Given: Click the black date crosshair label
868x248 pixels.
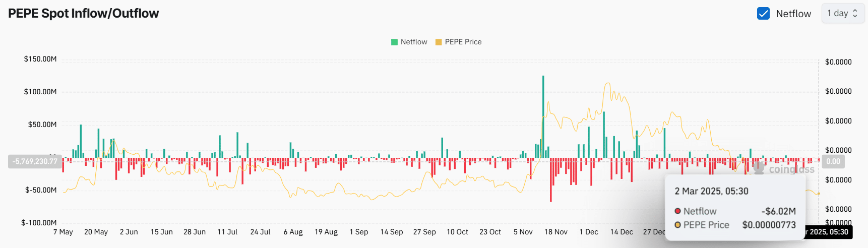Looking at the screenshot, I should coord(828,232).
